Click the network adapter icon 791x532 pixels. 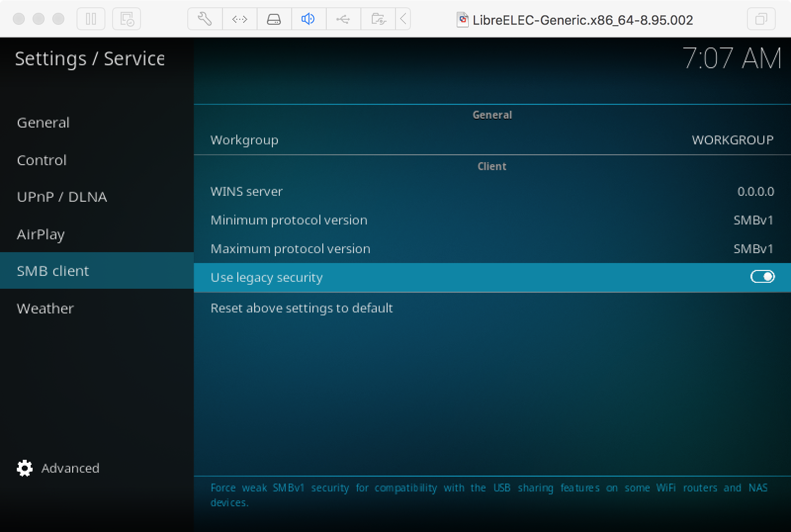point(239,19)
